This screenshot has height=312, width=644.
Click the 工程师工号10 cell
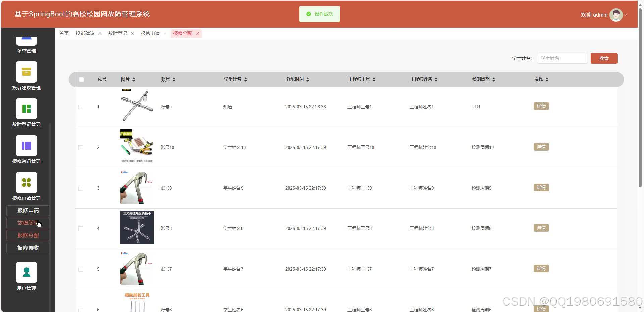click(x=361, y=148)
